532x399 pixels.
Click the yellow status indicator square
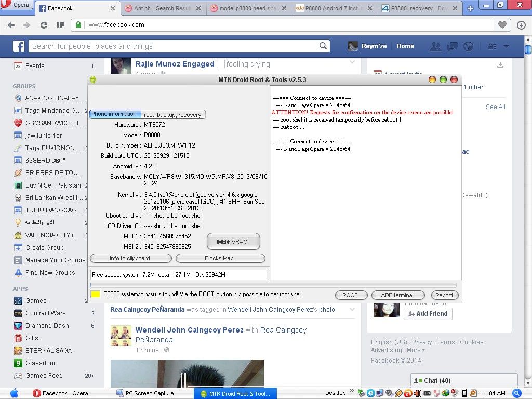coord(95,295)
